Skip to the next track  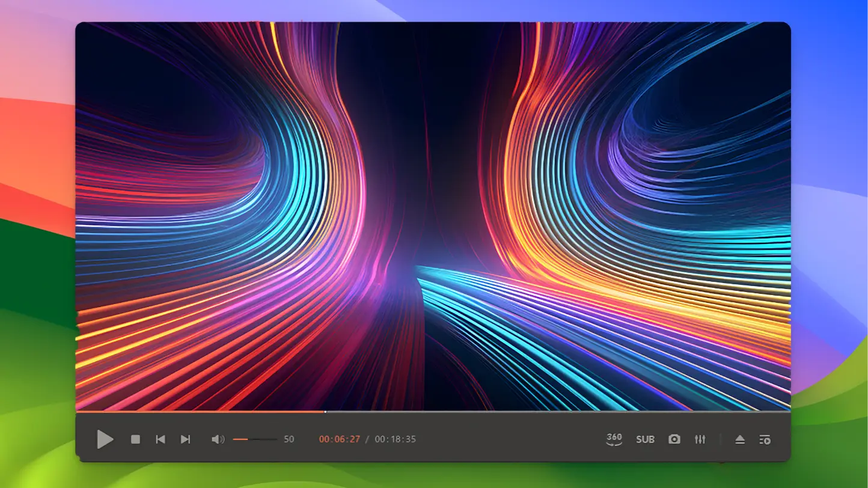point(185,439)
